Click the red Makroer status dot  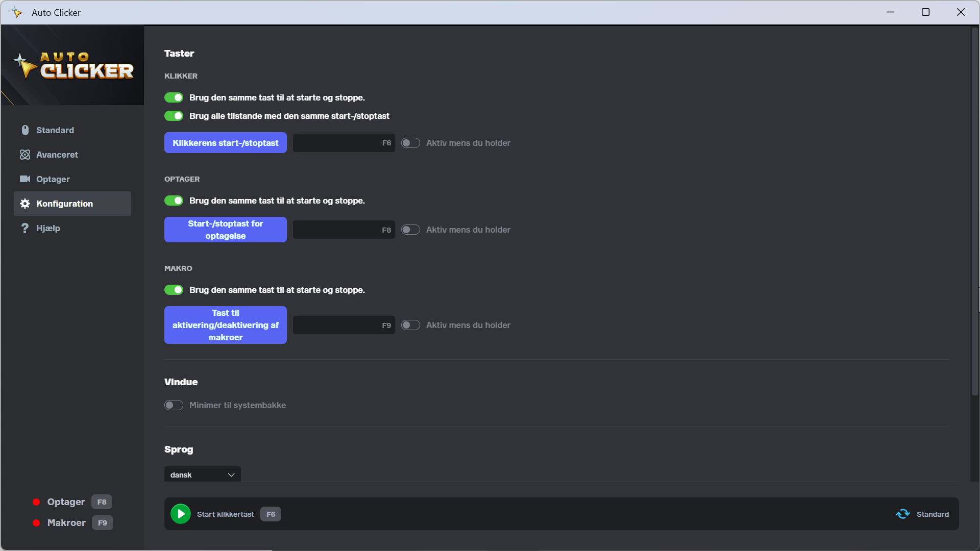pos(36,523)
